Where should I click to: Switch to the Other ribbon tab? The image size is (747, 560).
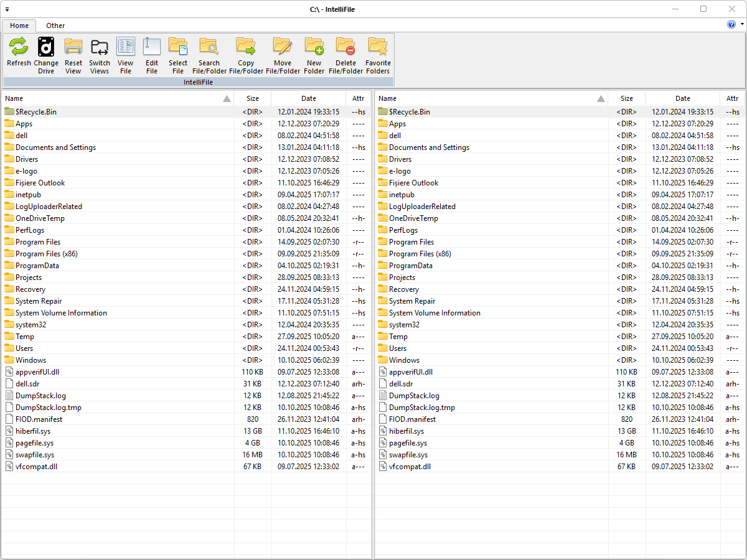click(x=55, y=26)
